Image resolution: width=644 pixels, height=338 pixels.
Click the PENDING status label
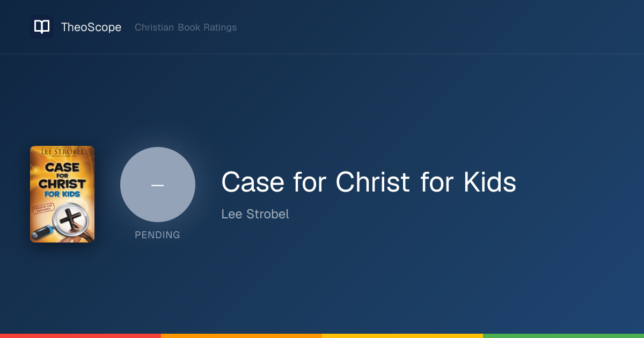[x=158, y=235]
